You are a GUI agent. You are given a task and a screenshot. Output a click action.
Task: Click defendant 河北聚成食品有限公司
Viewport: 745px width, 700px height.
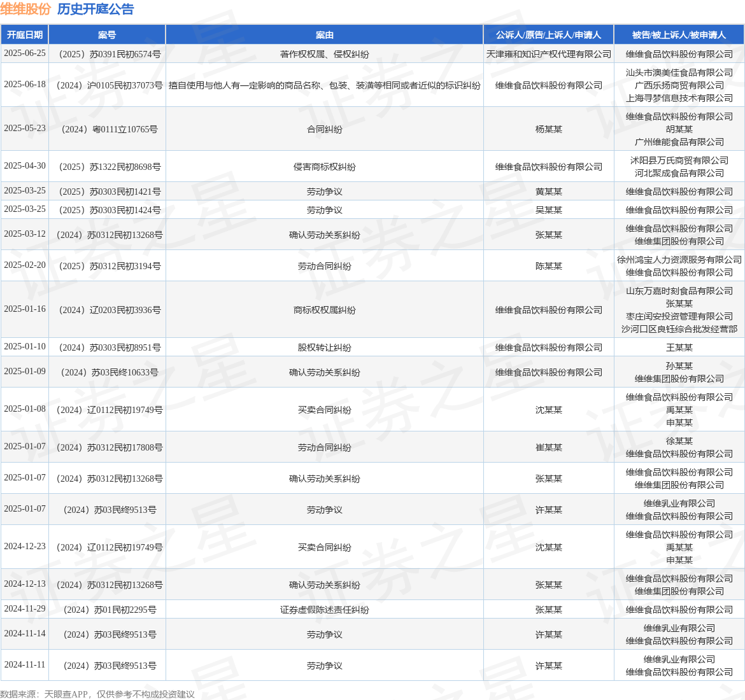(679, 173)
